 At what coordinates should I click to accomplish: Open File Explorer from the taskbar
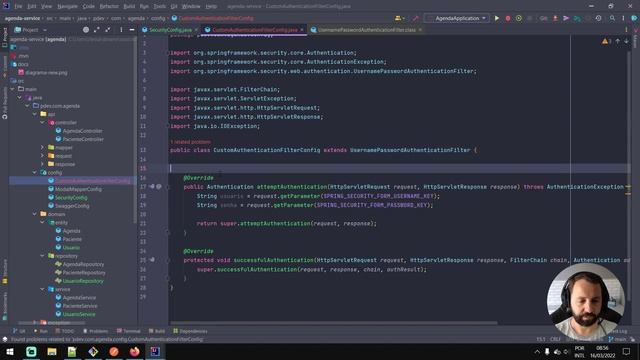(x=52, y=351)
